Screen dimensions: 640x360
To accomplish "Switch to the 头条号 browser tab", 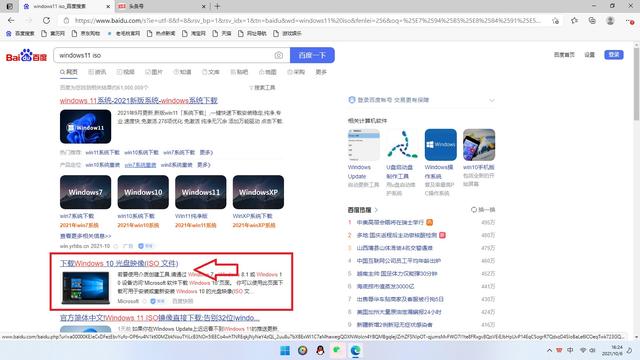I will pyautogui.click(x=136, y=7).
